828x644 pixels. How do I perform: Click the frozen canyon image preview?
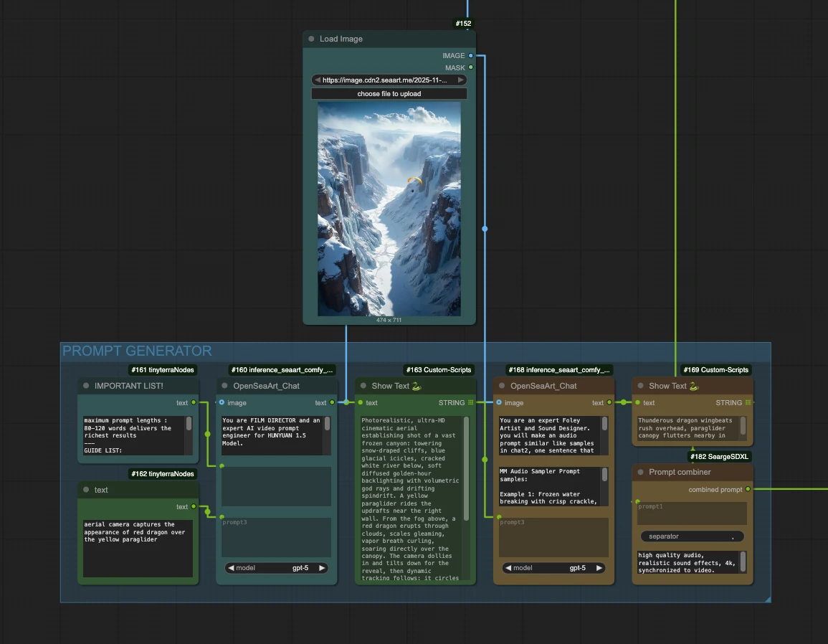coord(389,208)
